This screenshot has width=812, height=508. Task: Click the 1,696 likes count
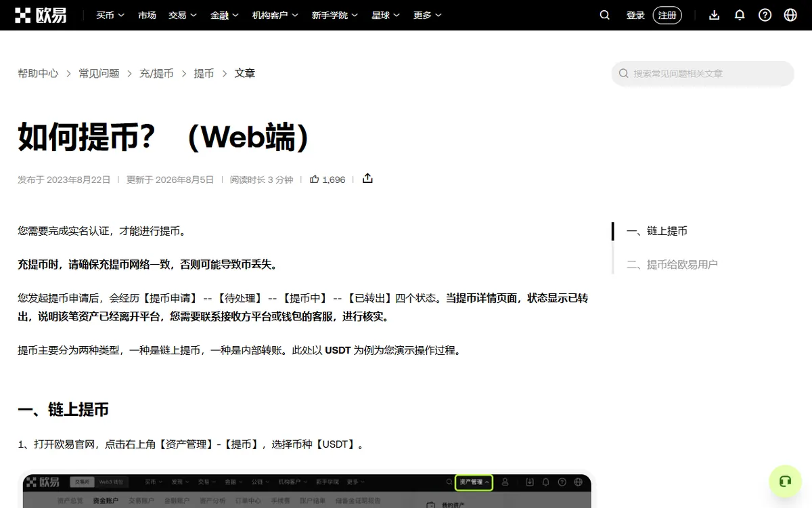(334, 179)
